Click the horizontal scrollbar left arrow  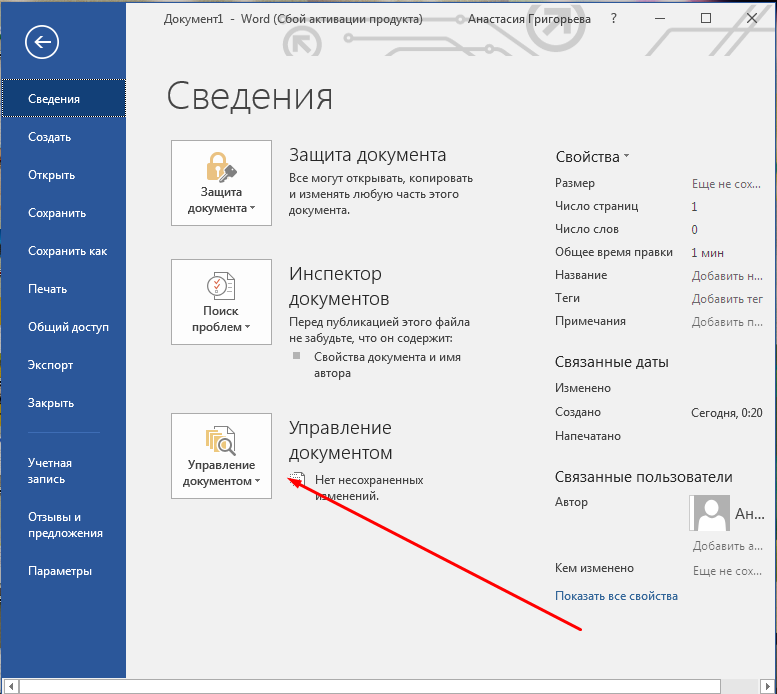[11, 687]
